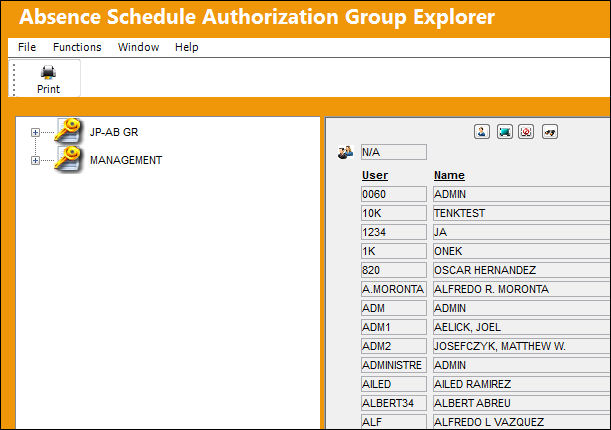
Task: Click name cell ALFREDO L VAZQUEZ
Action: tap(522, 422)
